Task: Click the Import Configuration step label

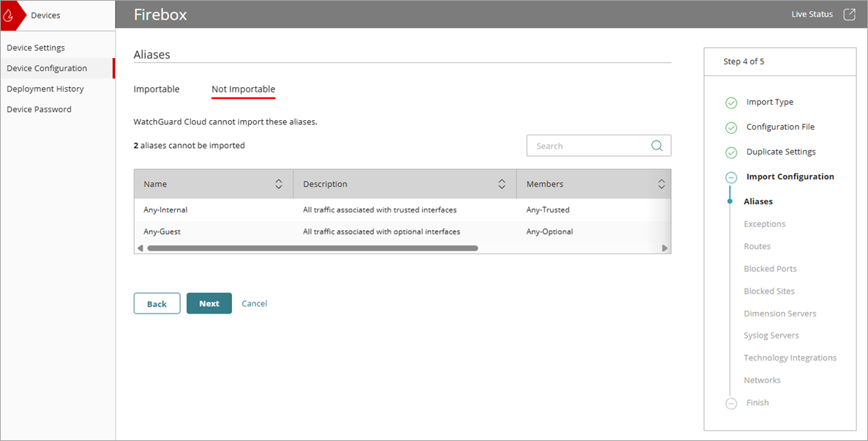Action: click(790, 177)
